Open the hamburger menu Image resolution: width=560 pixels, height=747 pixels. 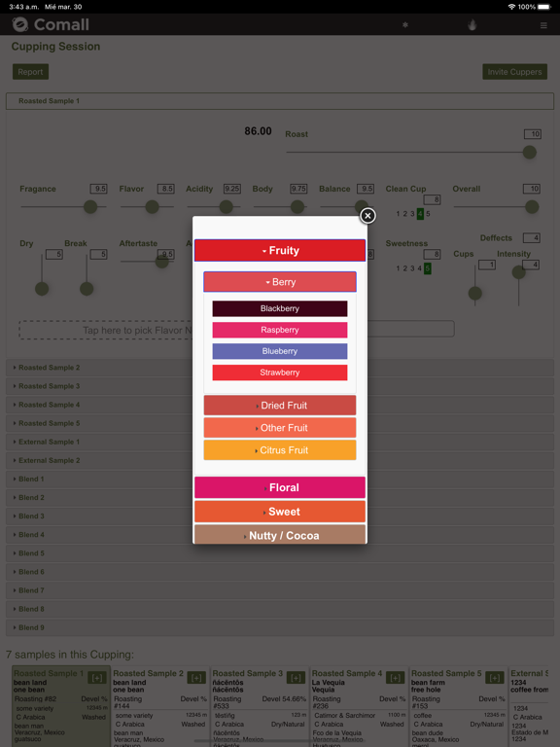[x=543, y=25]
